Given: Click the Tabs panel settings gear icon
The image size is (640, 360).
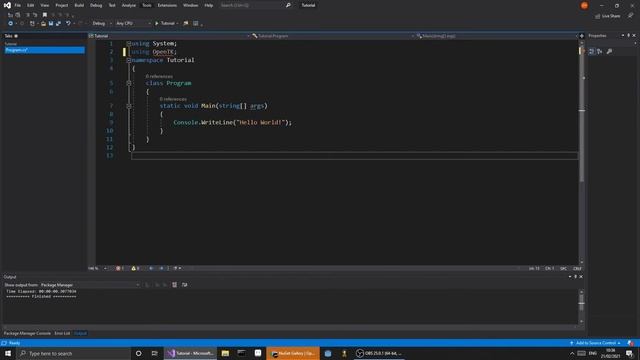Looking at the screenshot, I should coord(16,36).
